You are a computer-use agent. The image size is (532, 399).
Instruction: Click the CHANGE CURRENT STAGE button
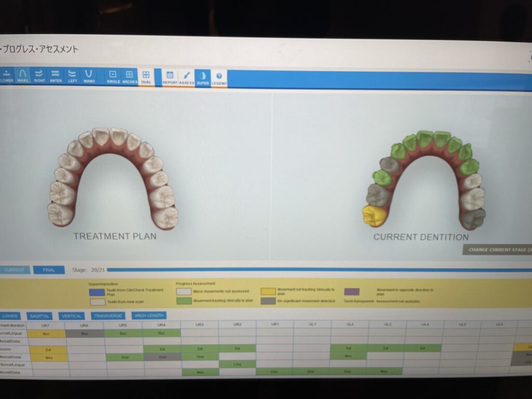tap(497, 249)
